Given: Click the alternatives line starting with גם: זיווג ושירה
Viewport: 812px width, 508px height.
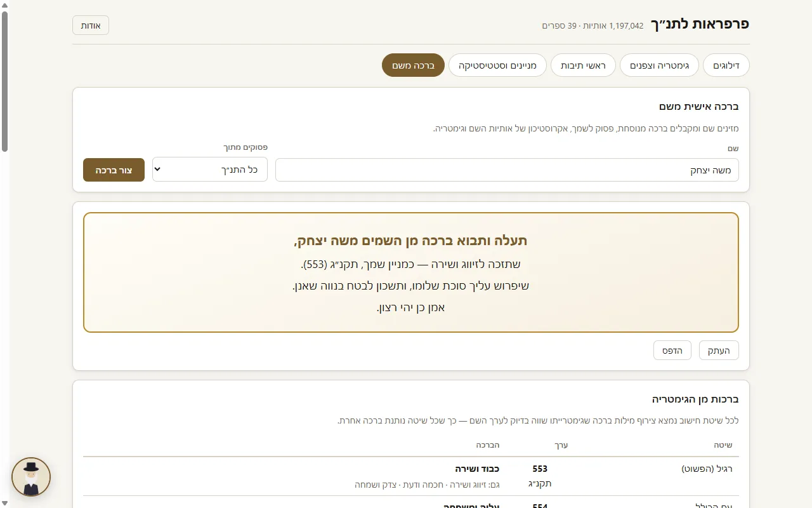Looking at the screenshot, I should [x=427, y=485].
